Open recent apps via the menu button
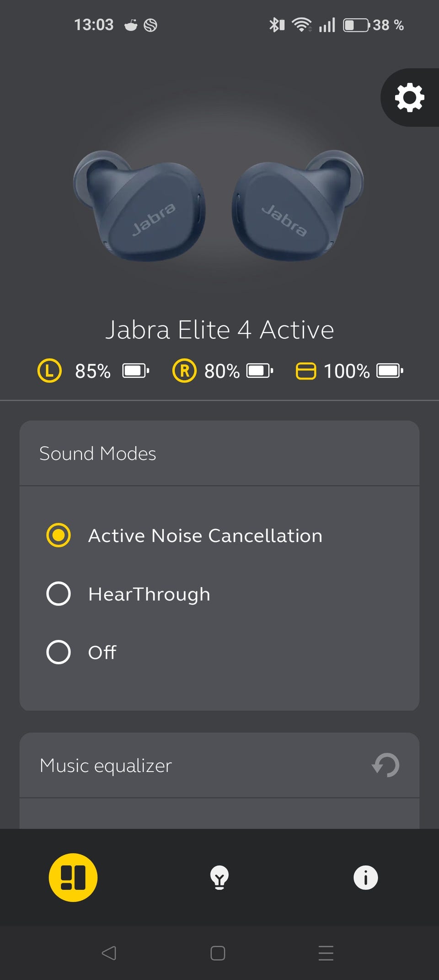 click(x=326, y=953)
